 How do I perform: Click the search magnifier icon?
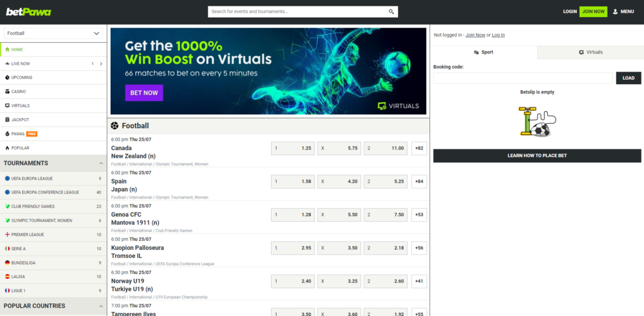click(x=391, y=12)
